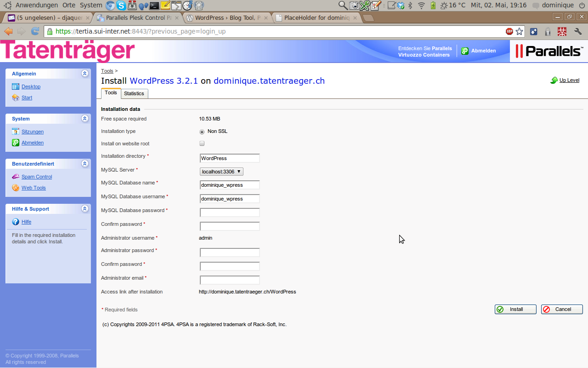Image resolution: width=588 pixels, height=368 pixels.
Task: Click the Web Tools icon
Action: point(16,188)
